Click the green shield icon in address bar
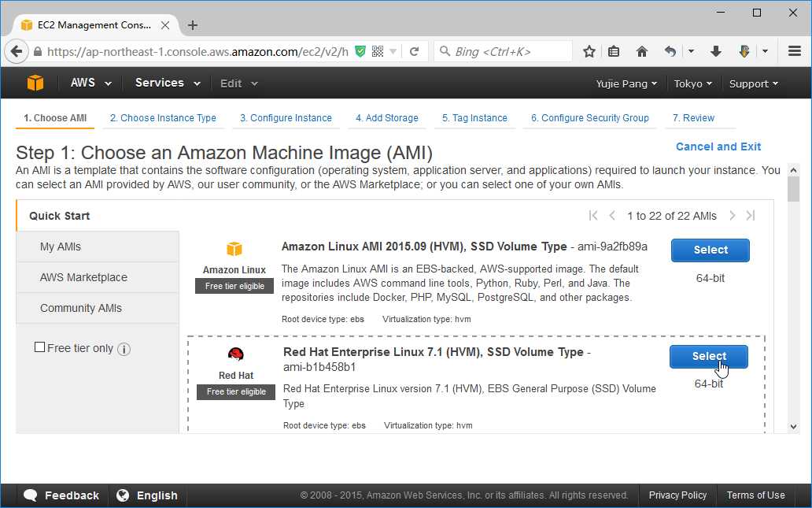 pyautogui.click(x=360, y=51)
